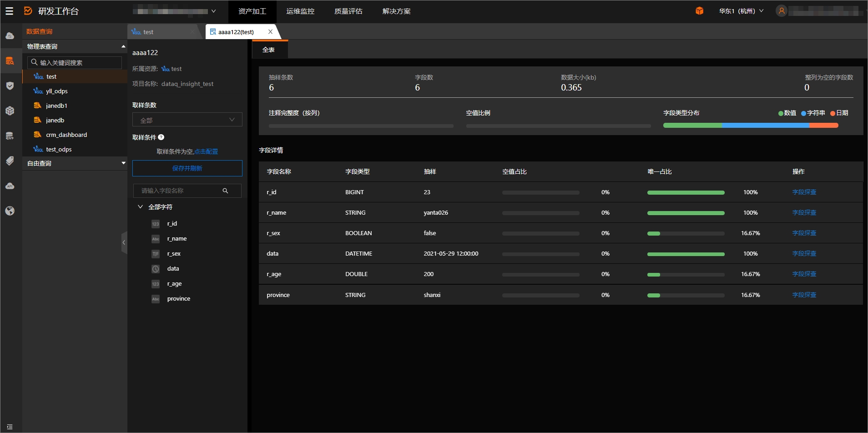Select the r_age field in tree

pyautogui.click(x=174, y=284)
